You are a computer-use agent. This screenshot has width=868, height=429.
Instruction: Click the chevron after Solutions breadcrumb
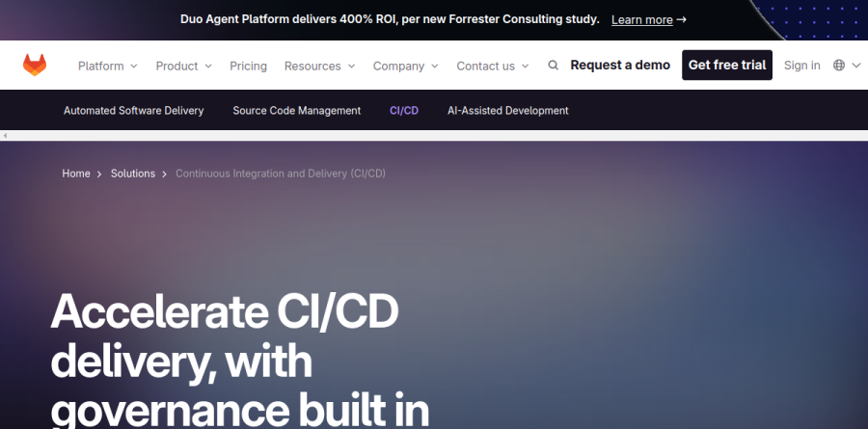164,174
